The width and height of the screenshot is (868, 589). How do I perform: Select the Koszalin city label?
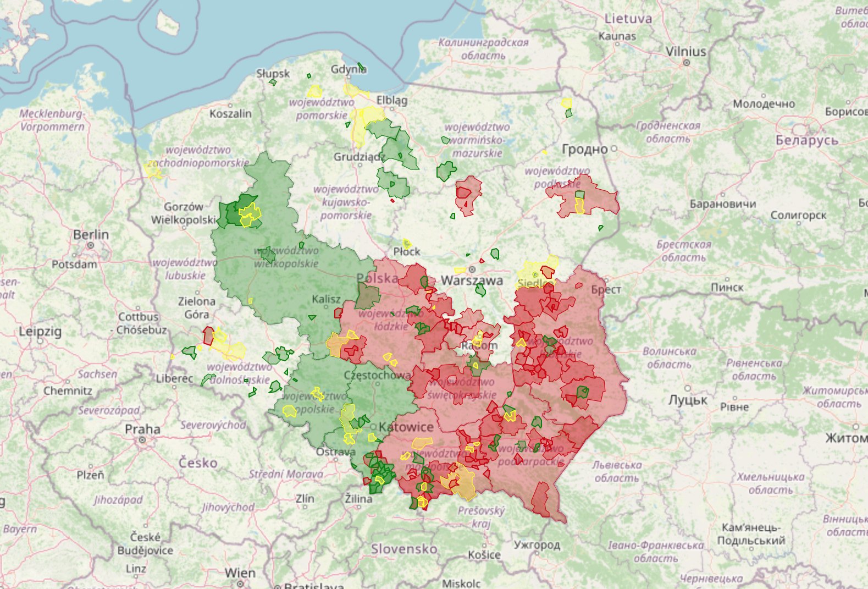click(230, 113)
